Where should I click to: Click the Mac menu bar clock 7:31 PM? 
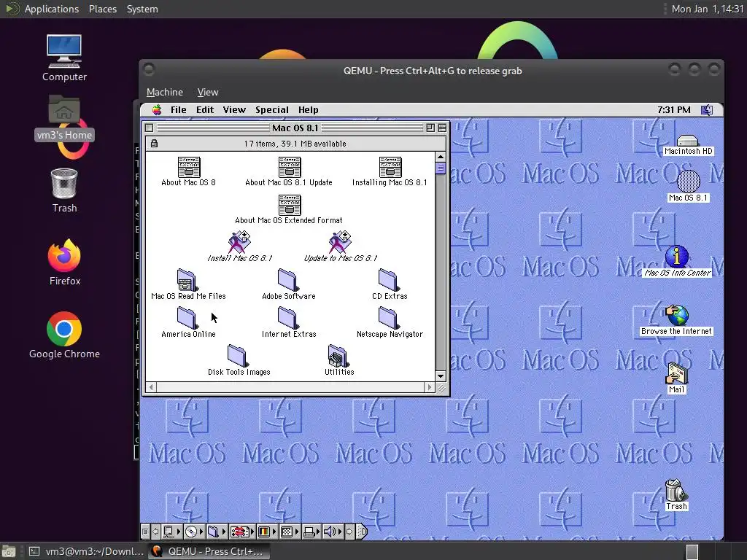click(673, 110)
